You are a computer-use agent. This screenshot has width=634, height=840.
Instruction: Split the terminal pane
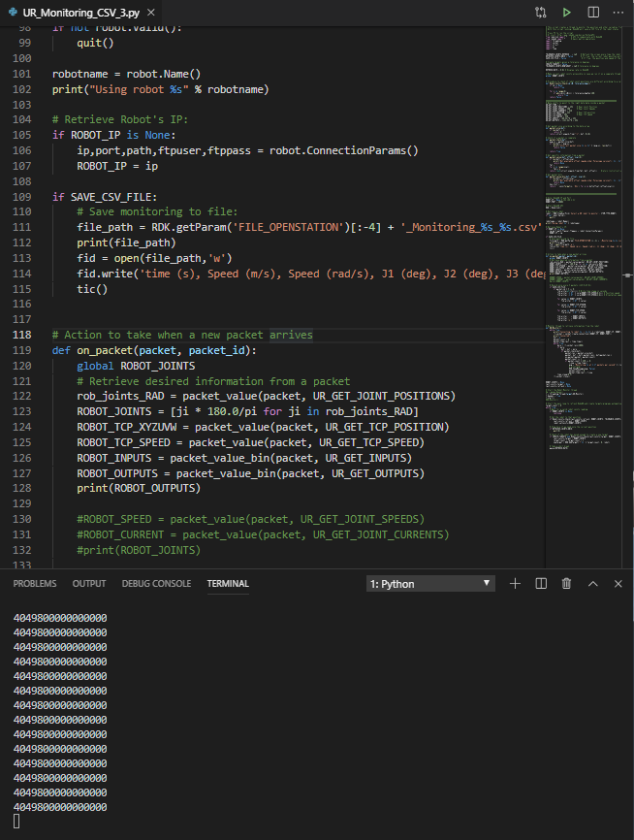(541, 583)
